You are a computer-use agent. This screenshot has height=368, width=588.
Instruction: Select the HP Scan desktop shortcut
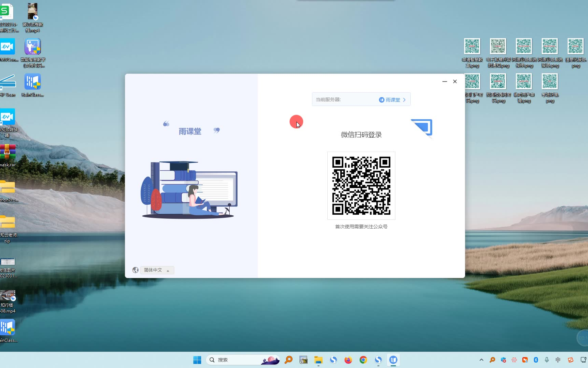7,85
